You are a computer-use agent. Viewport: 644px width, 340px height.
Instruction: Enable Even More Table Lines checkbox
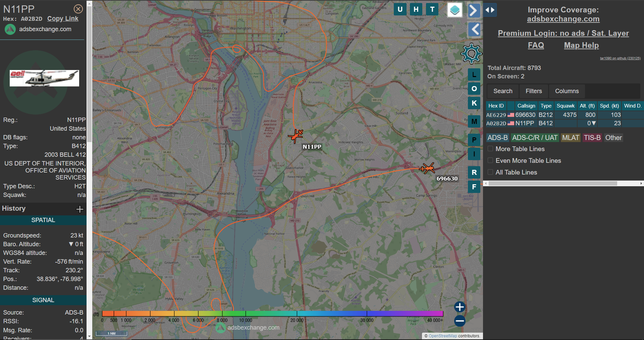pos(490,160)
